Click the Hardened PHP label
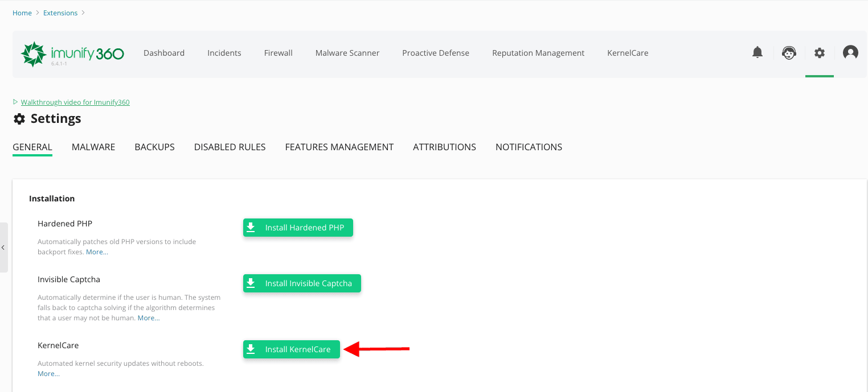The height and width of the screenshot is (392, 868). 65,224
